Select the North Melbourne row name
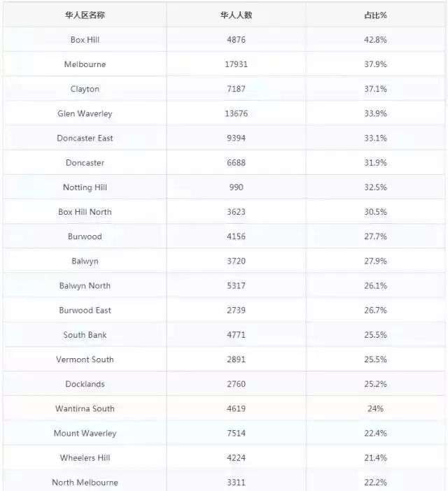 pyautogui.click(x=85, y=483)
